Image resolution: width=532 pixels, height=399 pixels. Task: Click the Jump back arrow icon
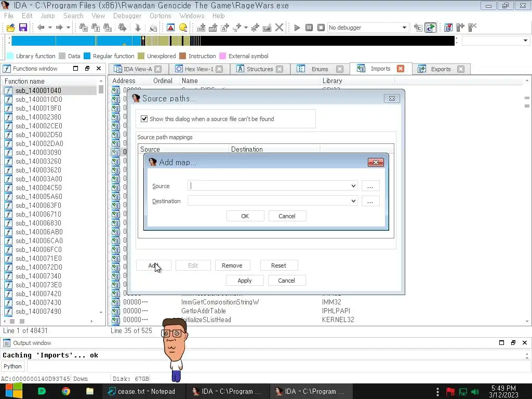point(41,28)
